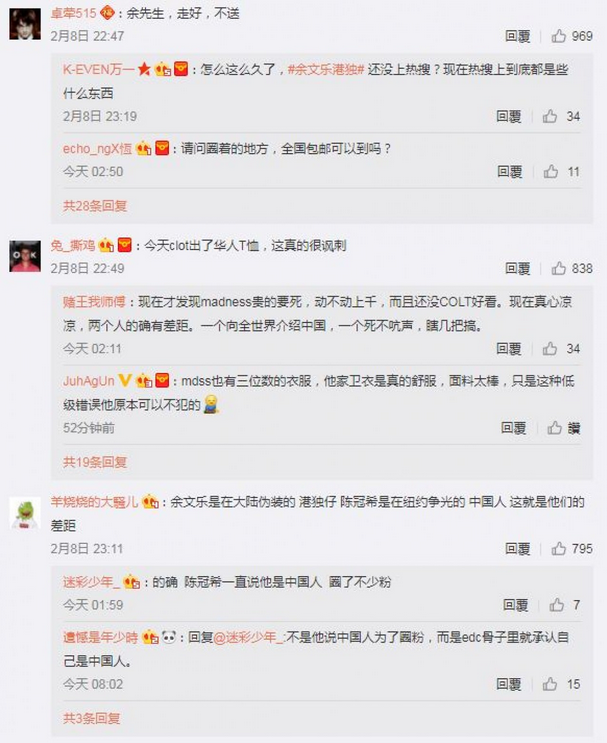607x743 pixels.
Task: Expand all 28 replies under the first comment
Action: pyautogui.click(x=95, y=206)
